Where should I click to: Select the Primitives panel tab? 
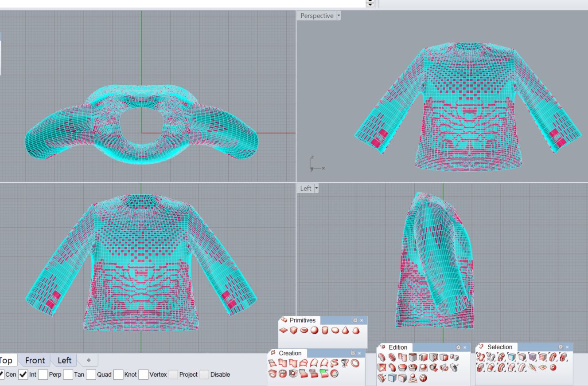pos(300,320)
